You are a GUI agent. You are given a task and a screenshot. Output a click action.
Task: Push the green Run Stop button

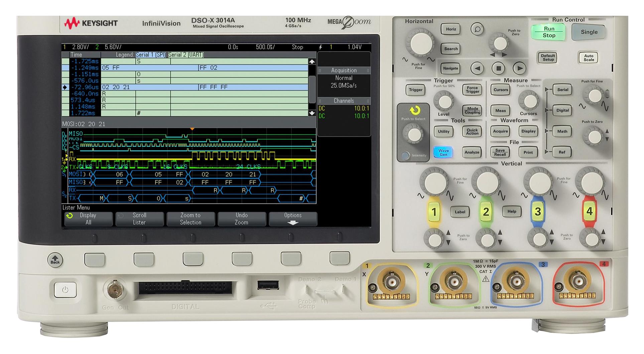point(548,32)
